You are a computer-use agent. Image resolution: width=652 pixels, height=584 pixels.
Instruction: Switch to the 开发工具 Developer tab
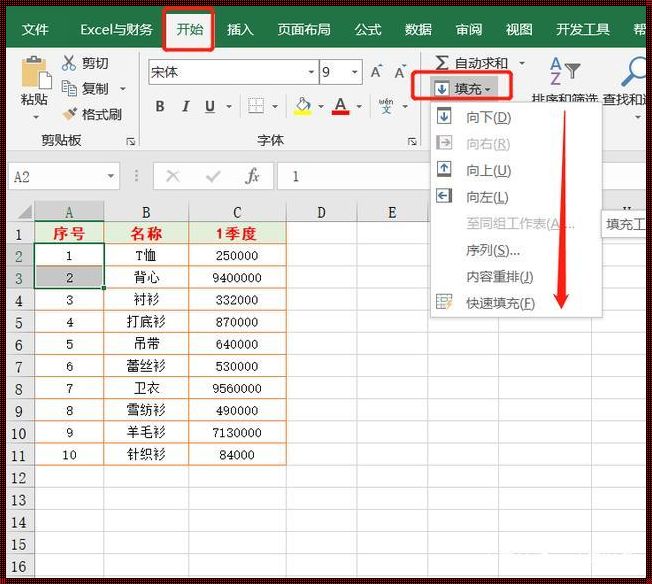point(583,30)
